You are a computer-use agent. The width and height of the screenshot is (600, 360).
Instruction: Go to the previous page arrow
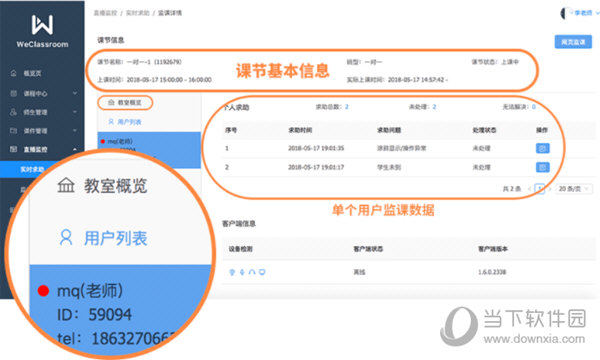pos(530,189)
